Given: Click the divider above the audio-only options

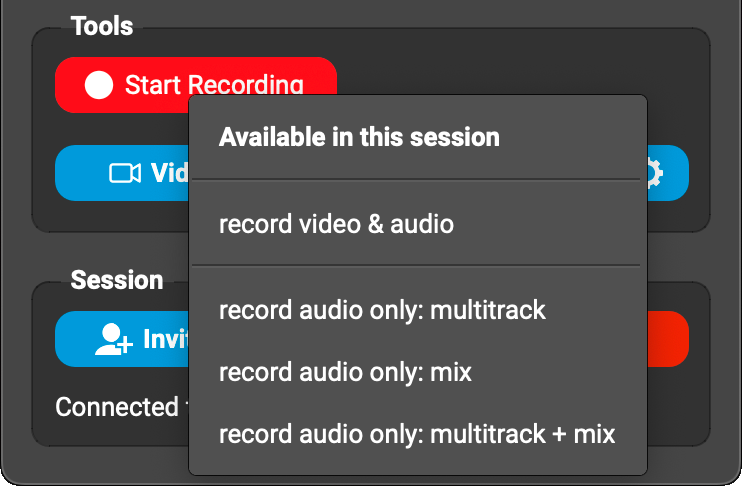Looking at the screenshot, I should (x=416, y=266).
